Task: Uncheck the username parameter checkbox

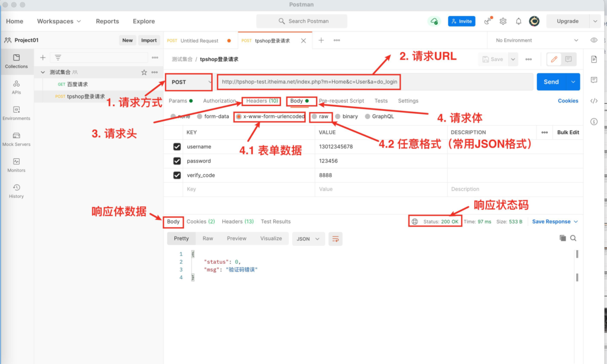Action: pyautogui.click(x=177, y=146)
